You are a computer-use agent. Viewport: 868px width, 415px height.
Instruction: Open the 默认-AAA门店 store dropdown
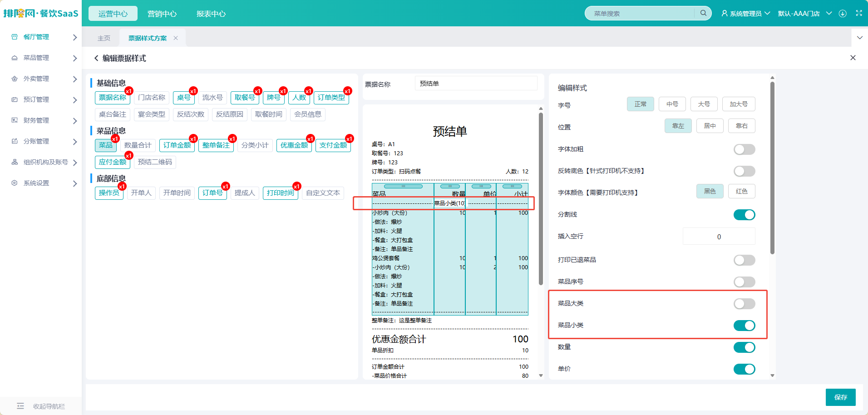pos(804,14)
